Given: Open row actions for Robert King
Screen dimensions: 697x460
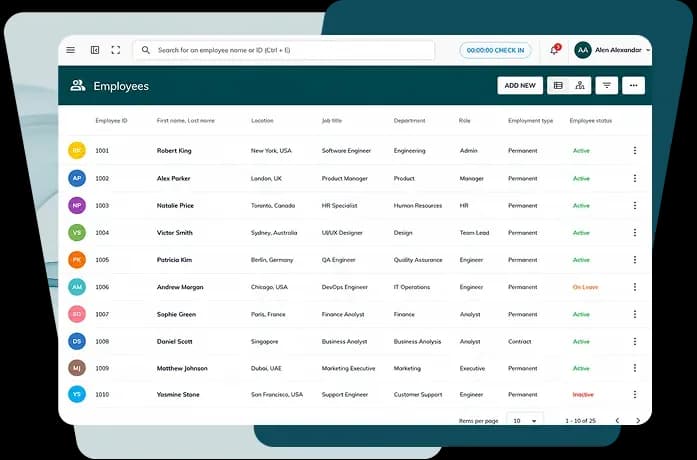Looking at the screenshot, I should coord(635,151).
